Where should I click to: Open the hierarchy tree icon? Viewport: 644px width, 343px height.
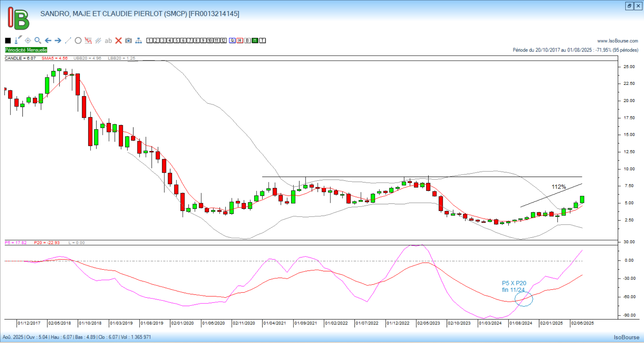(x=139, y=41)
